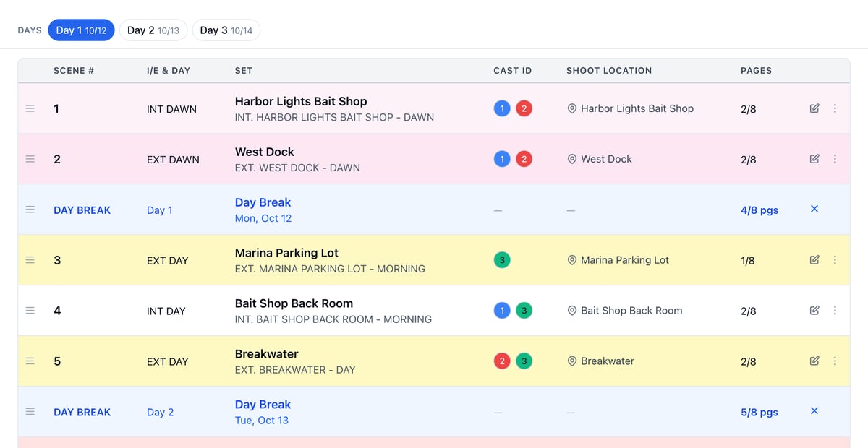Click drag handle for scene 2 row

(x=30, y=159)
